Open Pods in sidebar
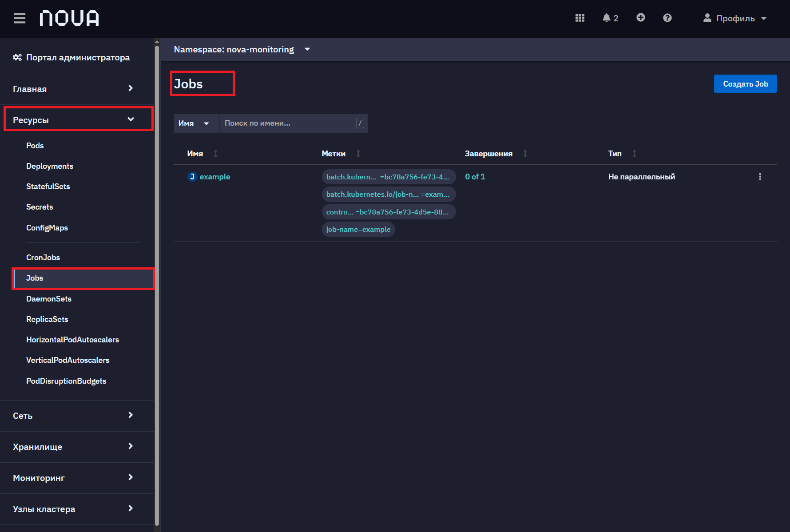 coord(35,146)
